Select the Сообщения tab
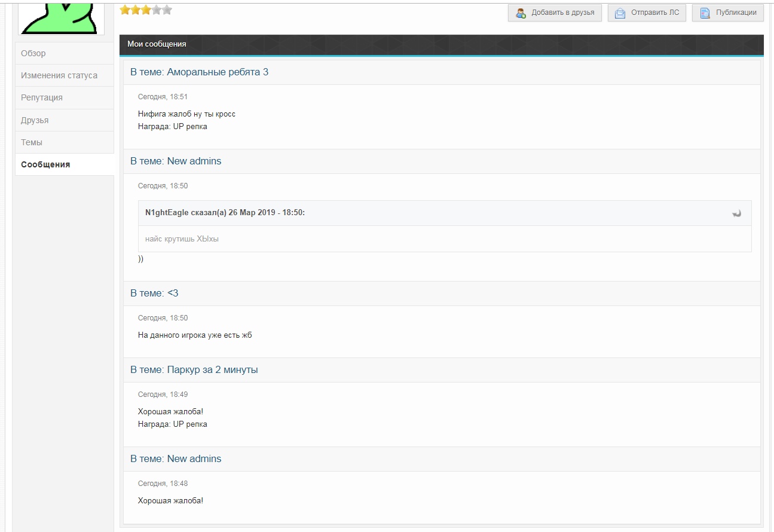774x532 pixels. pyautogui.click(x=65, y=164)
